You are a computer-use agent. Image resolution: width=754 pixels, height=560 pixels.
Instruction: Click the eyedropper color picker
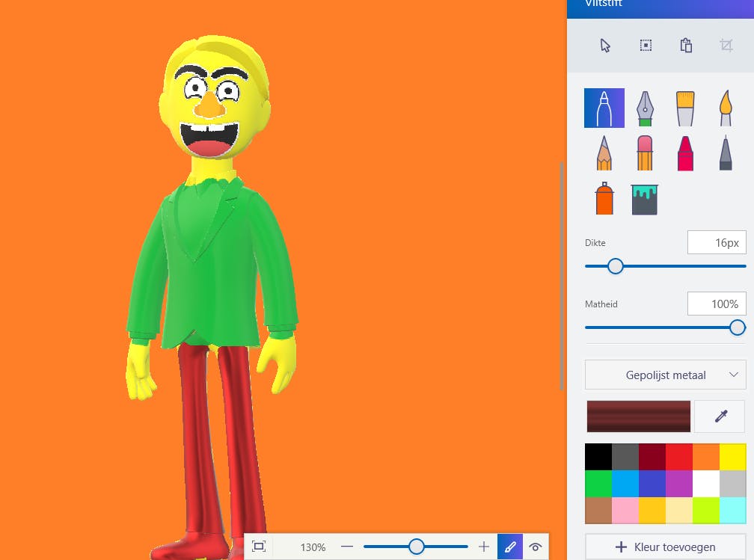[720, 416]
